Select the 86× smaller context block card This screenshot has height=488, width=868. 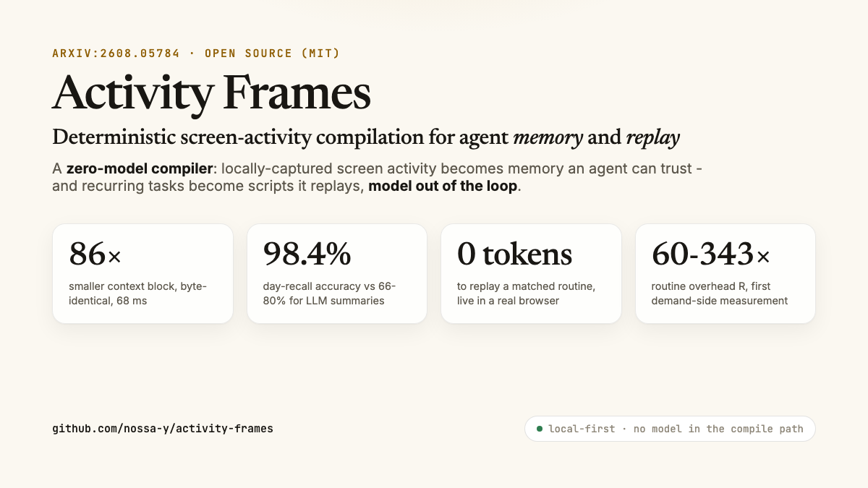(142, 273)
